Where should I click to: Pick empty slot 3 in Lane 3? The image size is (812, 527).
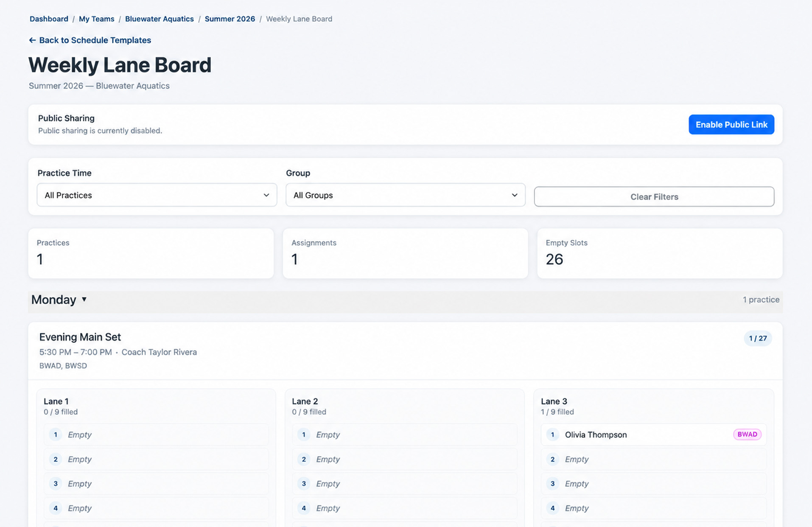coord(654,484)
